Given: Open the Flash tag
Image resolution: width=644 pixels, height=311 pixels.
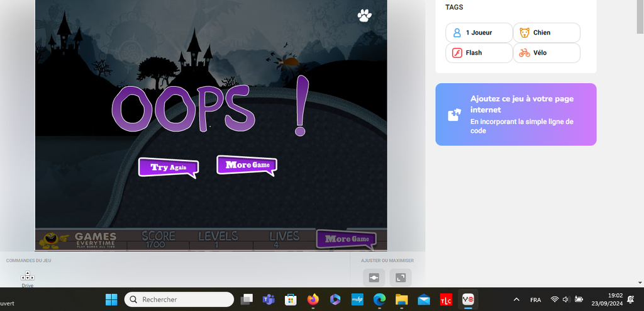Looking at the screenshot, I should 479,53.
